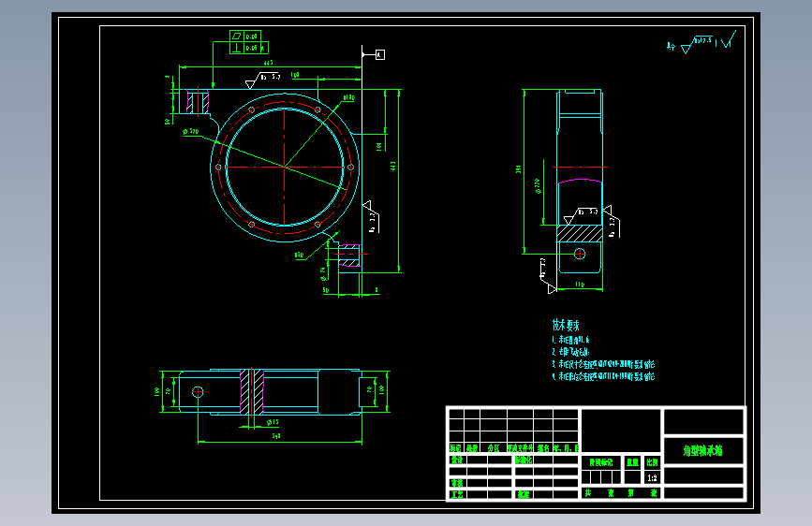Click the hatched section in side view
812x526 pixels.
pyautogui.click(x=580, y=233)
